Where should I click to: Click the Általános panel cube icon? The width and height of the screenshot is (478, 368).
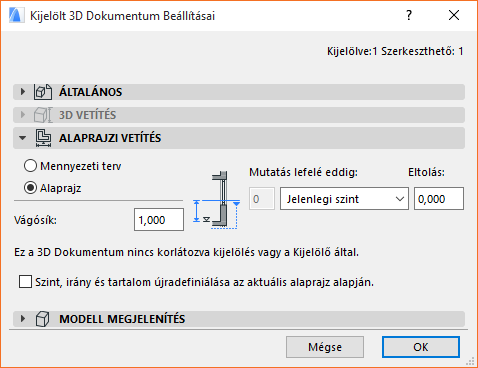pyautogui.click(x=43, y=92)
